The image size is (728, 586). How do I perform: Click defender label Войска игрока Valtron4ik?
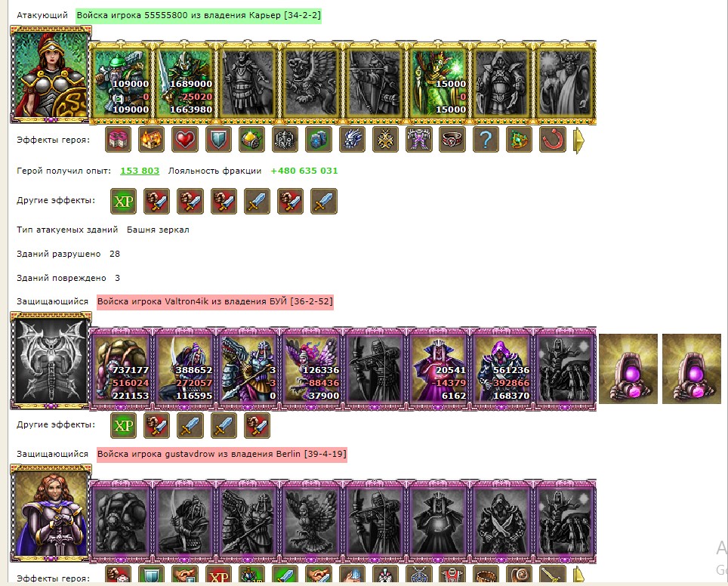[x=215, y=301]
